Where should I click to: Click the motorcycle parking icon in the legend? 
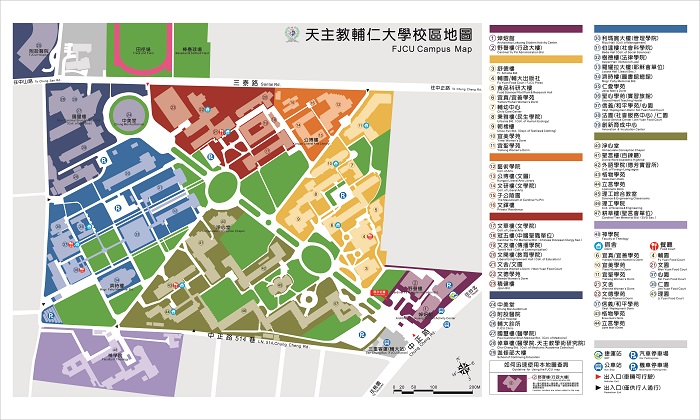633,367
